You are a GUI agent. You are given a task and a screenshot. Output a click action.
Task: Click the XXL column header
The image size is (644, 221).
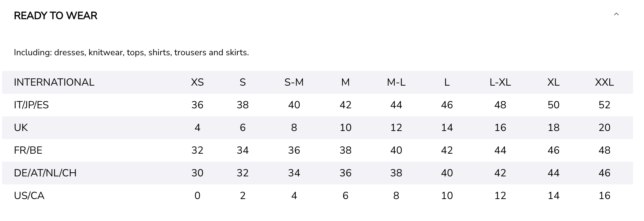[x=604, y=82]
